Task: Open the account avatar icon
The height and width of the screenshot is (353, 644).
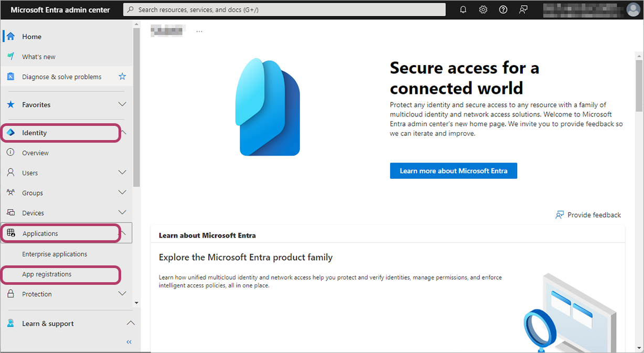Action: (633, 9)
